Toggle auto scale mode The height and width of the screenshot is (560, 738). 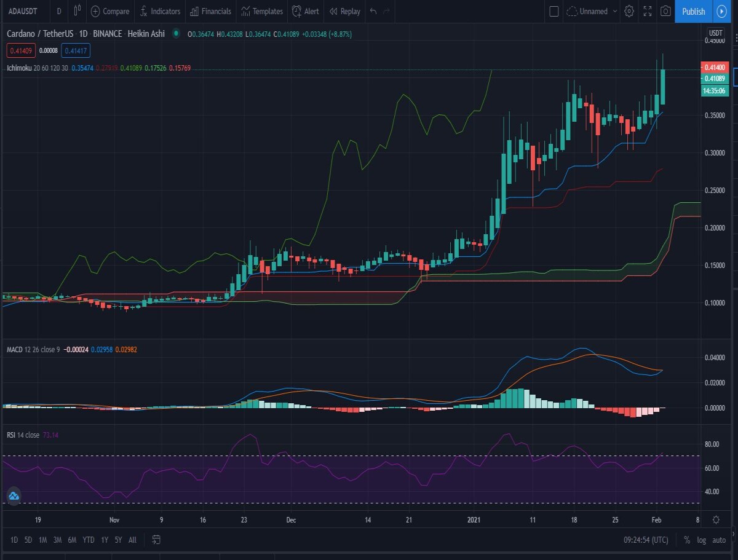coord(718,540)
